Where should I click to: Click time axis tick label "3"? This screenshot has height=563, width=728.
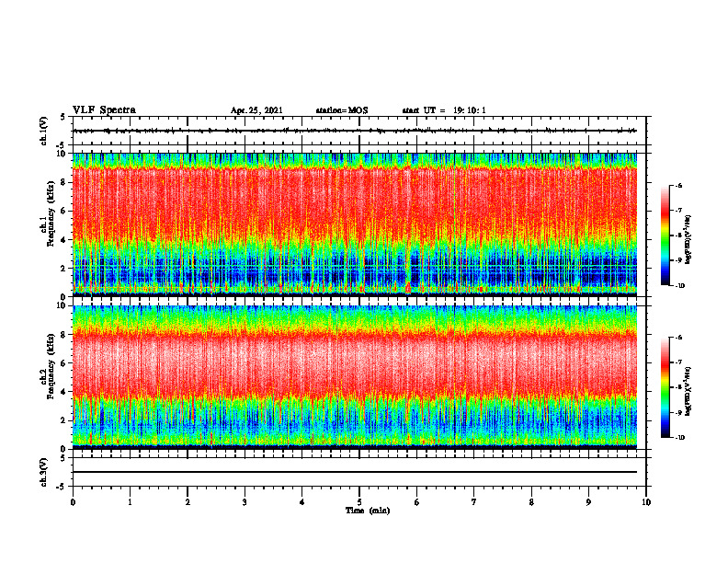point(245,502)
